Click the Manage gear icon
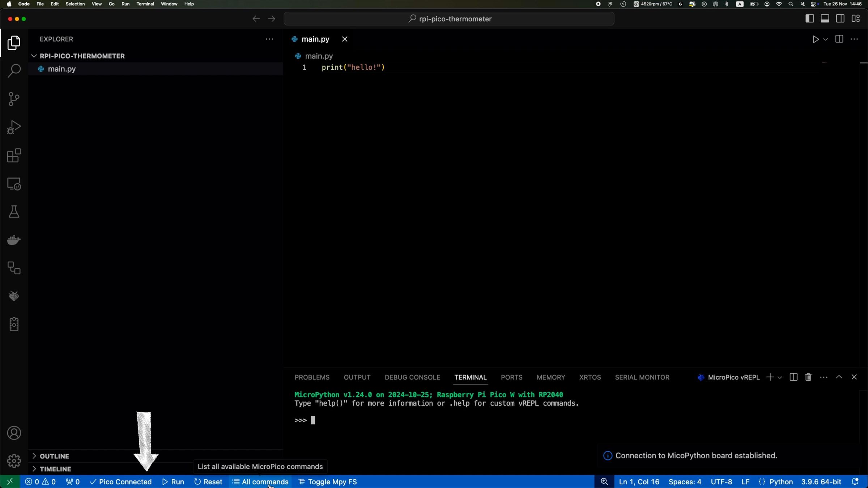This screenshot has width=868, height=488. point(14,461)
